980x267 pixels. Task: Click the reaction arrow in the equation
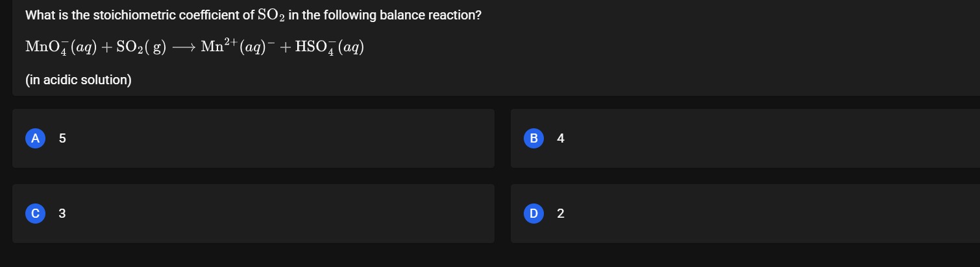184,47
